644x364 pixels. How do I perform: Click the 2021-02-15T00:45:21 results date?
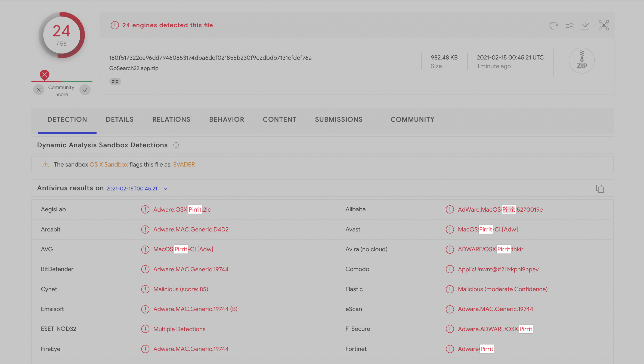coord(132,189)
